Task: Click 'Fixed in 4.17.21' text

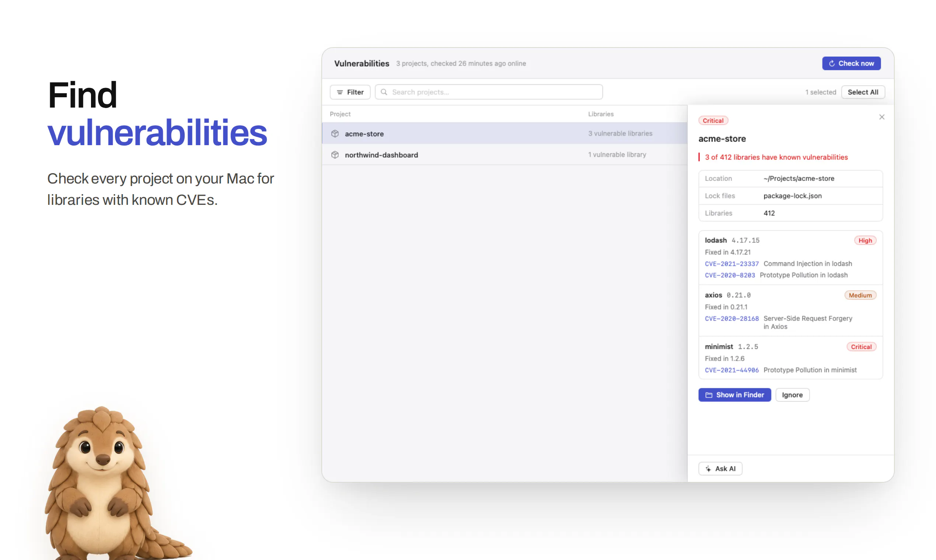Action: click(728, 252)
